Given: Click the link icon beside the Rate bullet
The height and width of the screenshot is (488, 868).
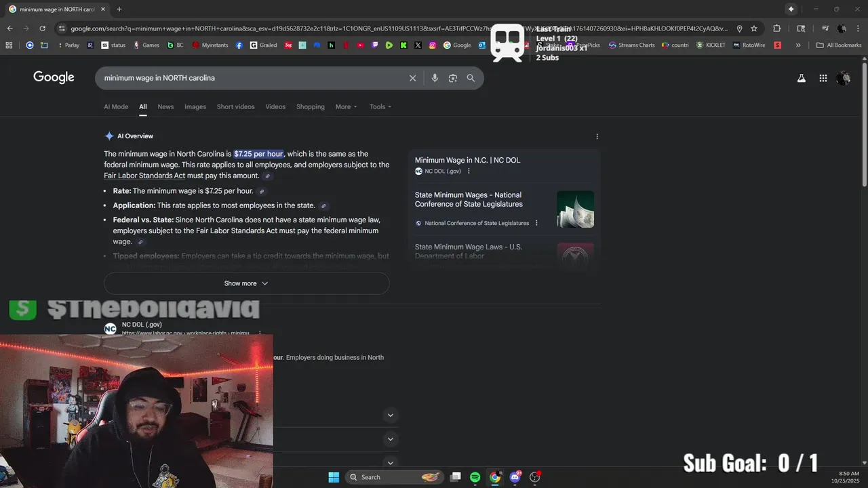Looking at the screenshot, I should coord(262,192).
